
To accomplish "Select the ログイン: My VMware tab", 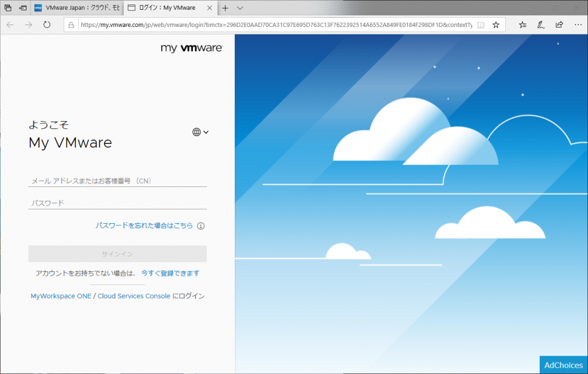I will tap(167, 8).
